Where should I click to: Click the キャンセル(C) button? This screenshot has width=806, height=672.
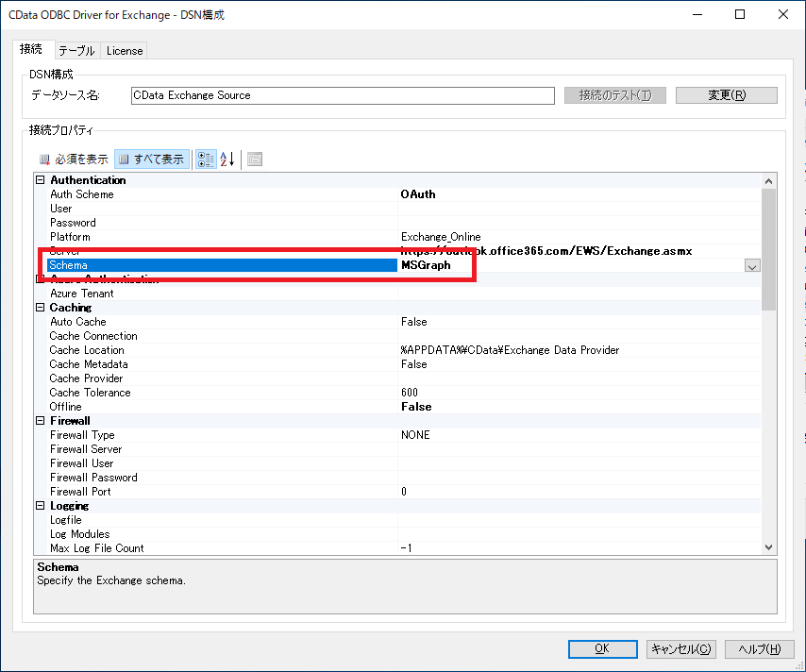coord(680,648)
